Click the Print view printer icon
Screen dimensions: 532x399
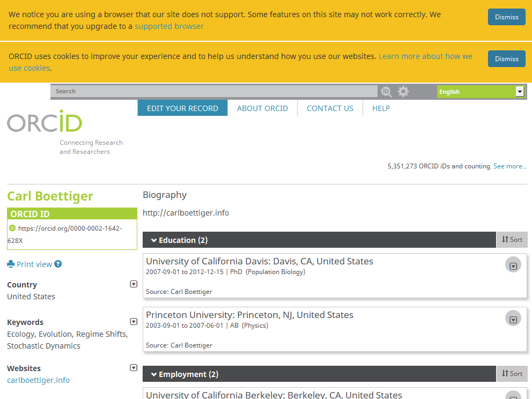point(11,264)
